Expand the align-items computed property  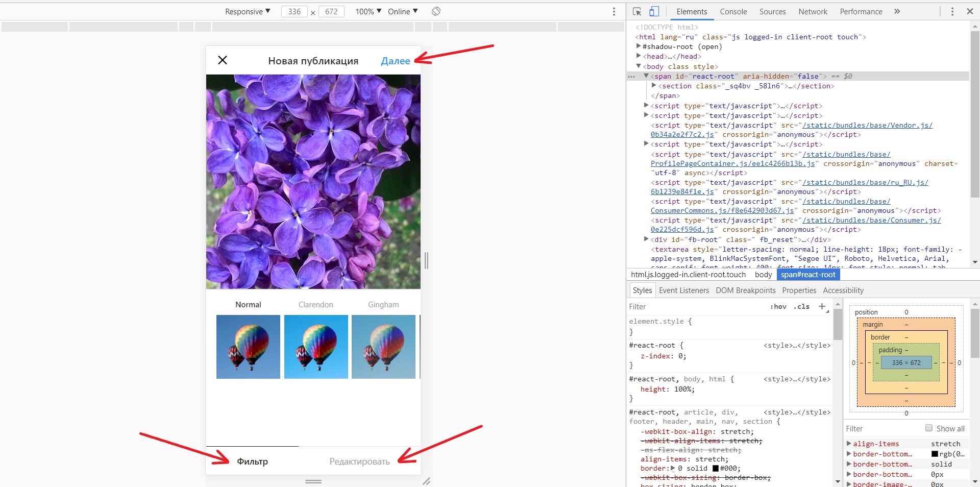click(849, 444)
